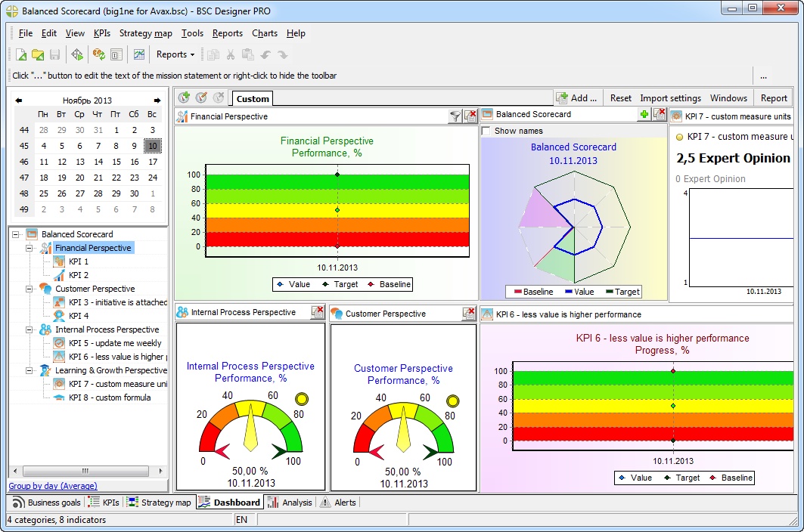The width and height of the screenshot is (804, 532).
Task: Select November 15 in the calendar
Action: tap(116, 162)
